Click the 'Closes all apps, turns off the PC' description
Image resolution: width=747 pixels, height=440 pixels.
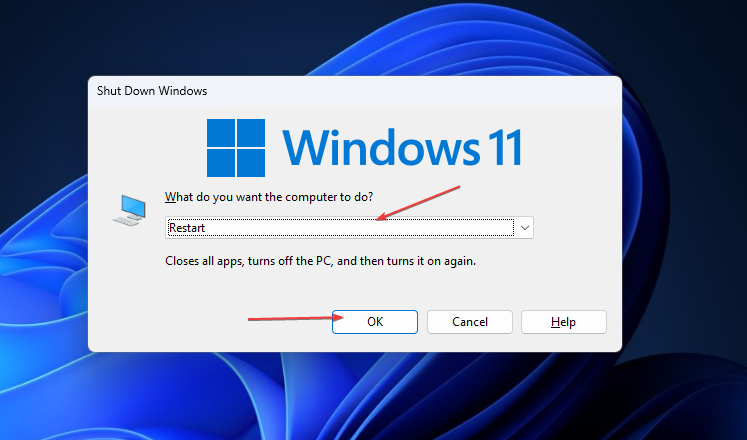320,261
